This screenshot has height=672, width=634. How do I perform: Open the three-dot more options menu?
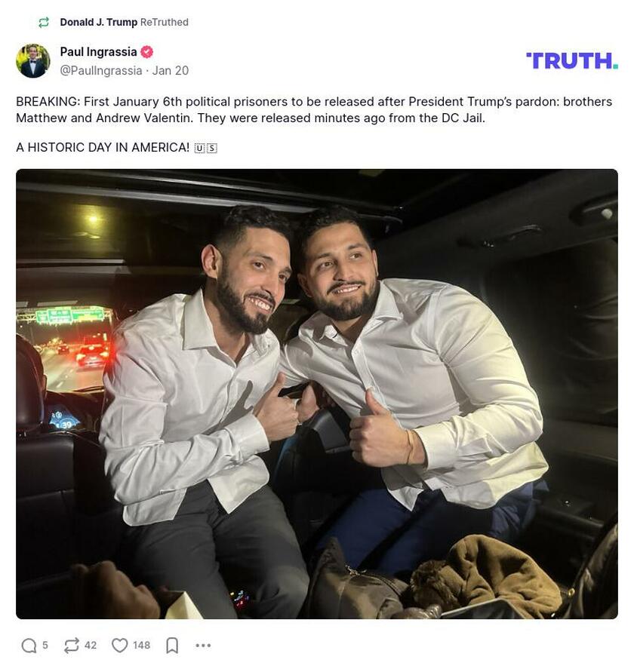(203, 645)
